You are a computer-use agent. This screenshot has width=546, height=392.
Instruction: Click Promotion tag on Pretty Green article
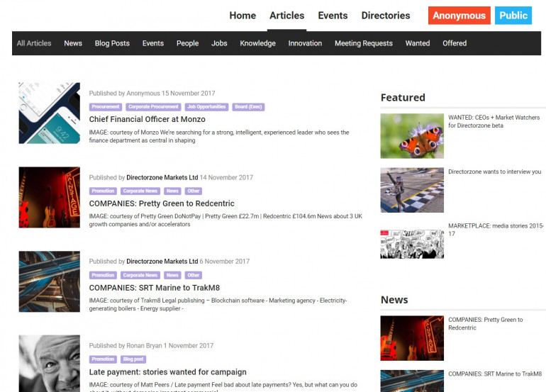[103, 191]
